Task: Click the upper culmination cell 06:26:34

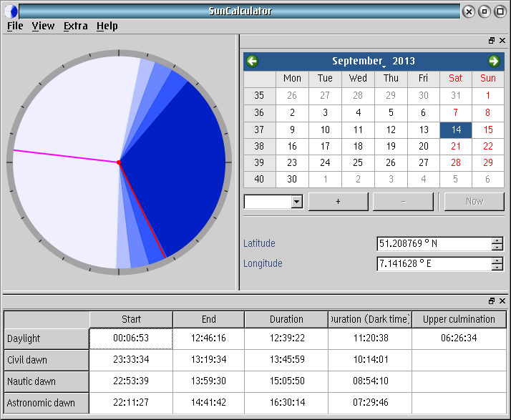Action: pos(459,338)
